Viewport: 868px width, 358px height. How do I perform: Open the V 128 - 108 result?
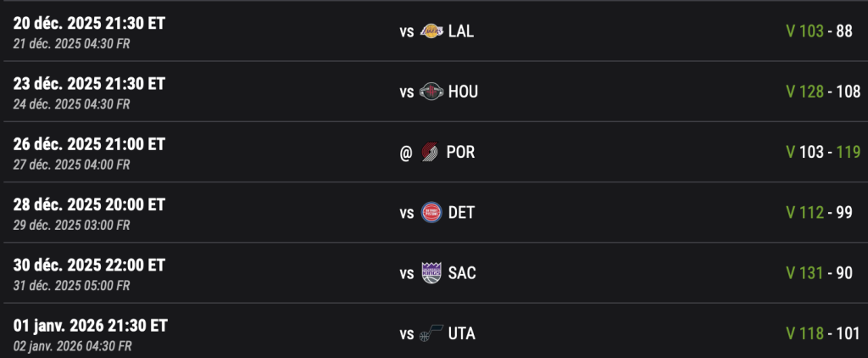(822, 92)
